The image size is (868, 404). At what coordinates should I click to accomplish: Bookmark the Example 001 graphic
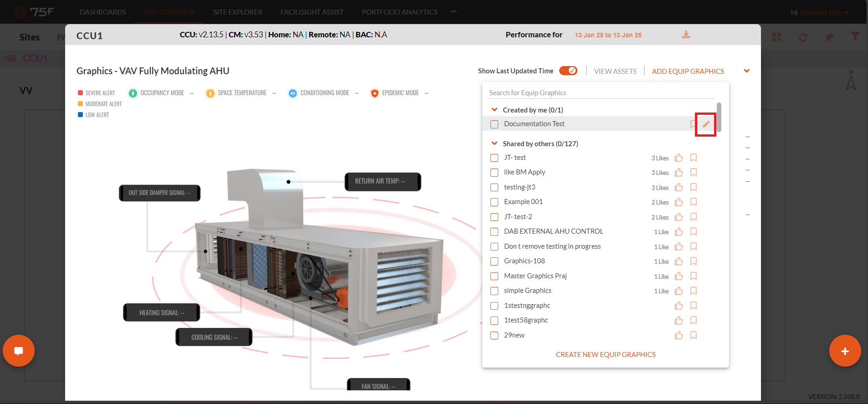[694, 202]
